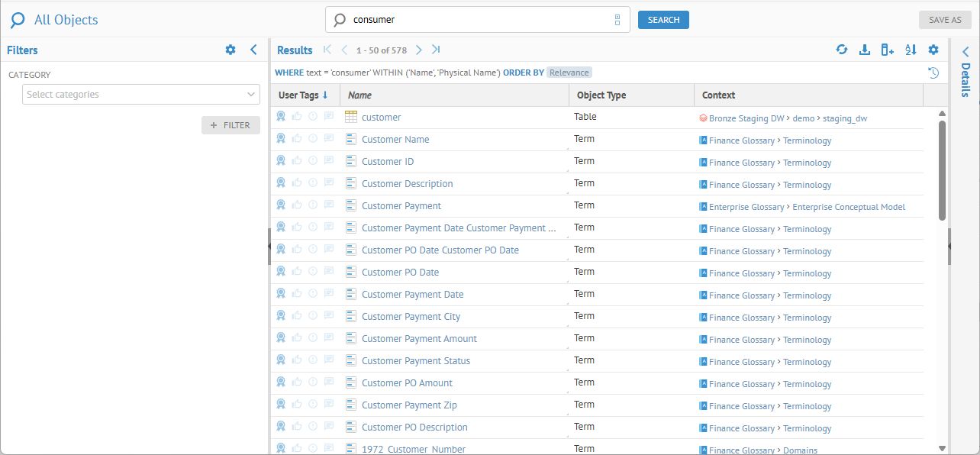The height and width of the screenshot is (455, 980).
Task: Click the download results icon
Action: point(865,50)
